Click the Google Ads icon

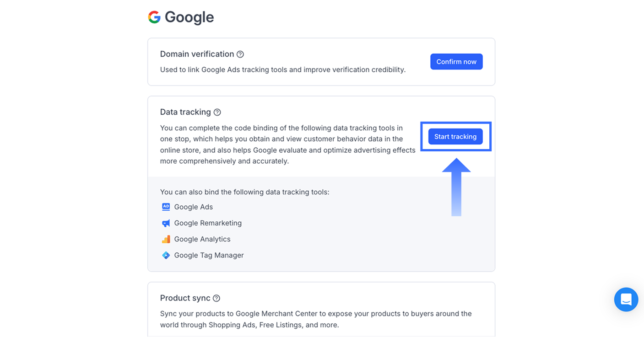(166, 207)
